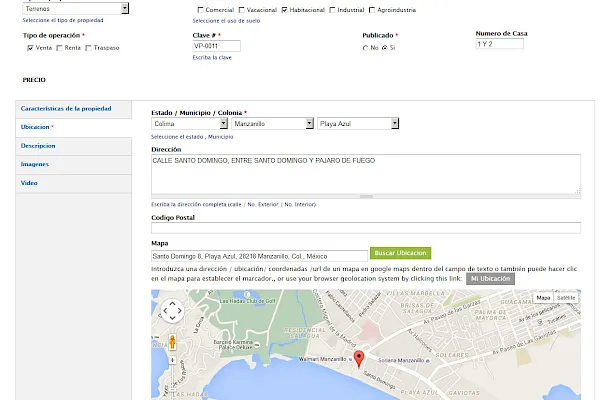Click the VILLAS MARBELLA map label
Screen dimensions: 600x400
click(x=415, y=294)
